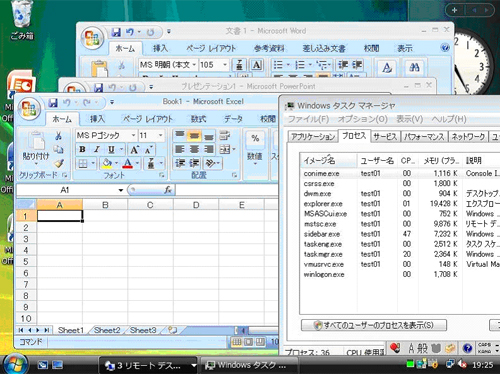
Task: Click the Format Painter brush in Excel
Action: coord(59,163)
